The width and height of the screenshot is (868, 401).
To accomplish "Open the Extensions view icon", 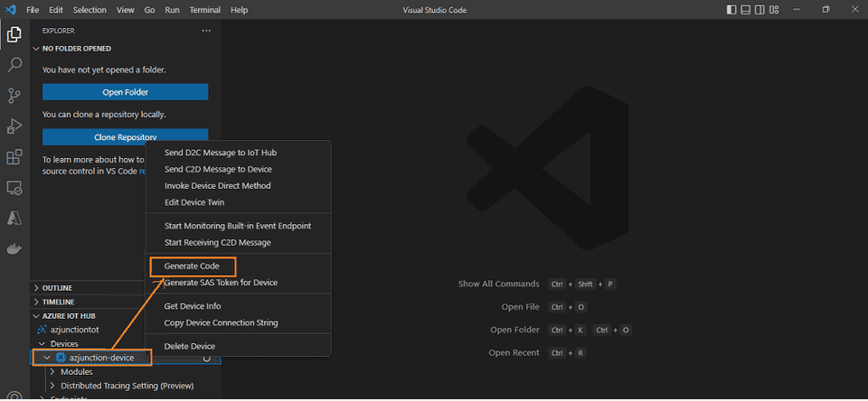I will point(14,157).
